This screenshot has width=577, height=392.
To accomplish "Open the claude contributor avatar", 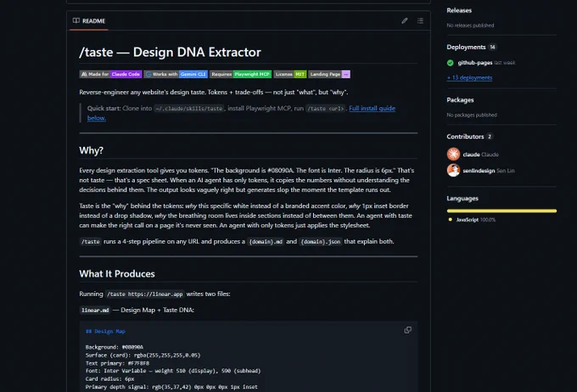I will (x=453, y=154).
